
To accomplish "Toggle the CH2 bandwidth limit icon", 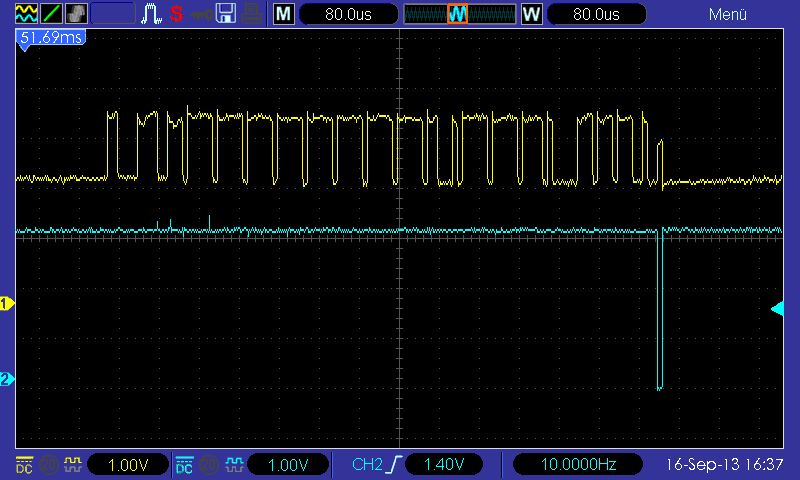I will pos(207,465).
